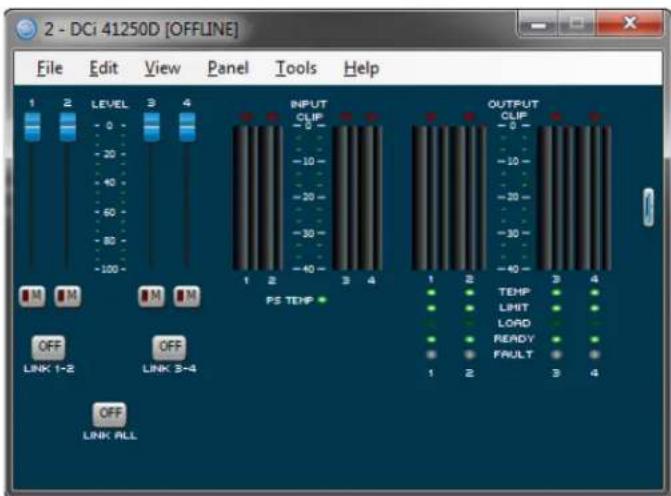The image size is (671, 496).
Task: Click the application icon in title bar
Action: 27,29
